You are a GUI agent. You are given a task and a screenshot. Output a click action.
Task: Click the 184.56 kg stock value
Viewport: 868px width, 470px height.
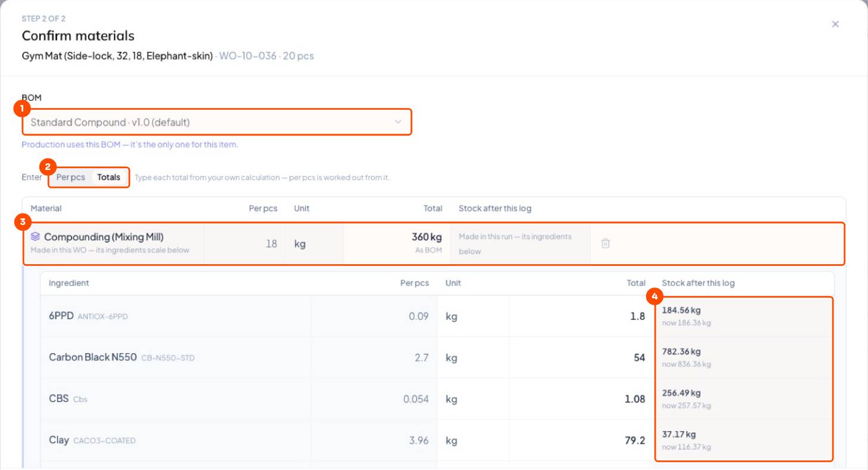click(x=681, y=310)
